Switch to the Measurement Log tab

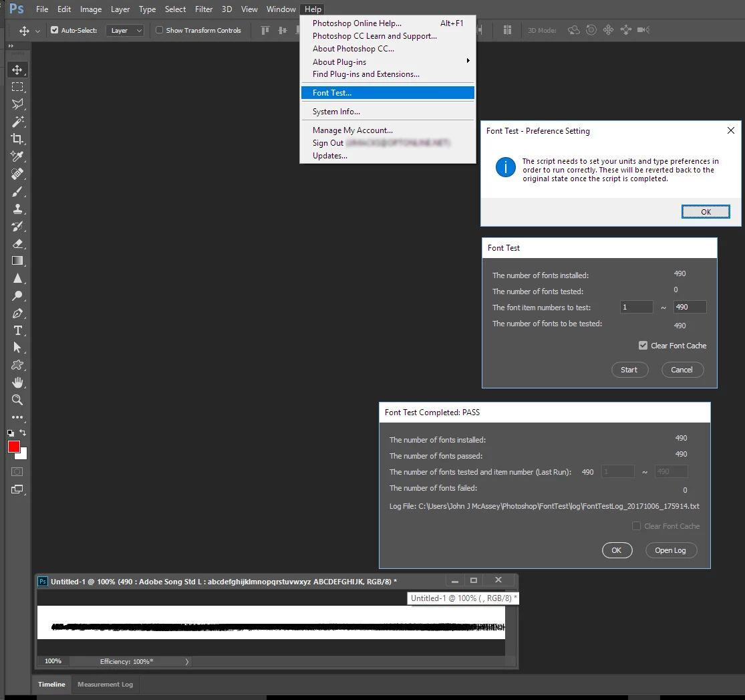pos(105,685)
